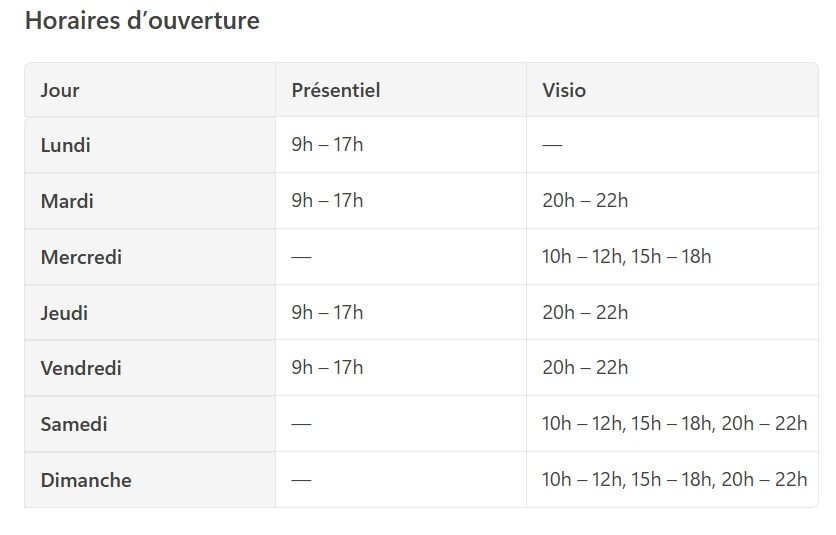Click Mardi's Visio hours 20h – 22h
This screenshot has width=836, height=535.
click(585, 201)
